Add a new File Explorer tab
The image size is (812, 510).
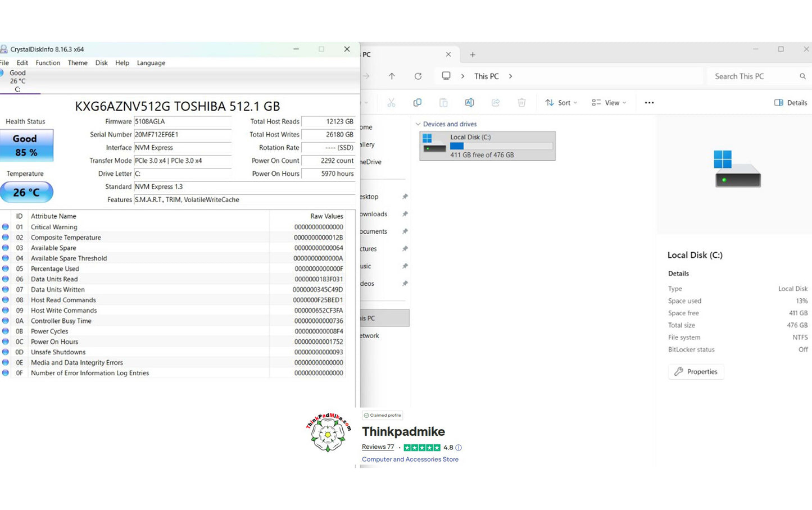click(473, 55)
